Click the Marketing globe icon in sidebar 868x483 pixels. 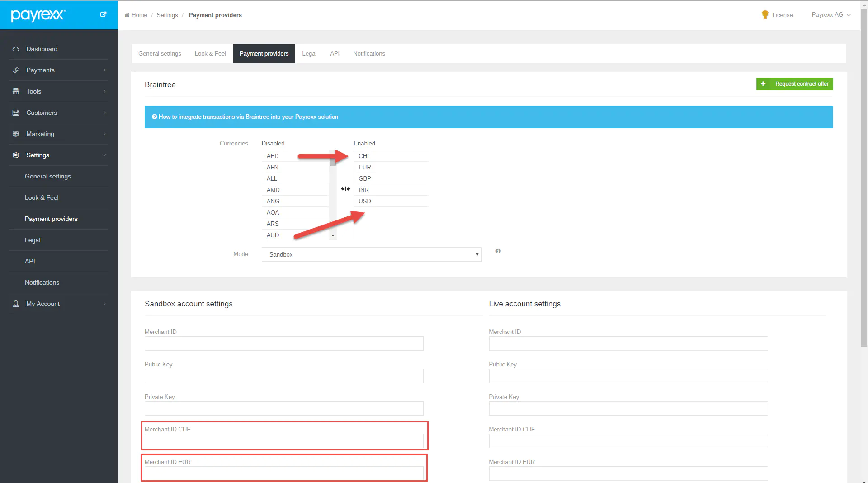(16, 134)
